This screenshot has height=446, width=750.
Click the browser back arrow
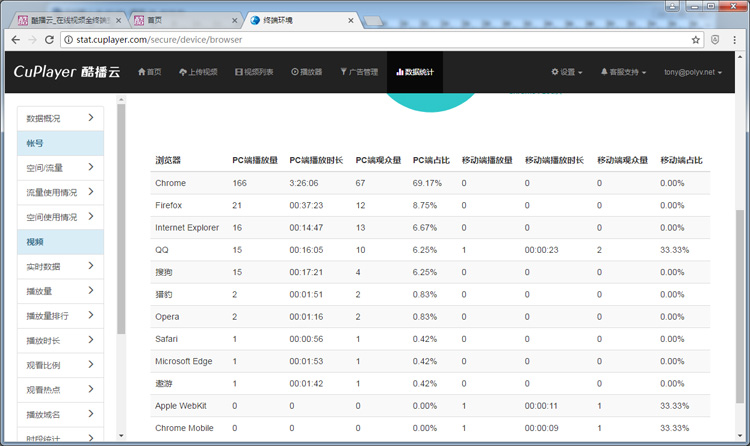pos(13,40)
